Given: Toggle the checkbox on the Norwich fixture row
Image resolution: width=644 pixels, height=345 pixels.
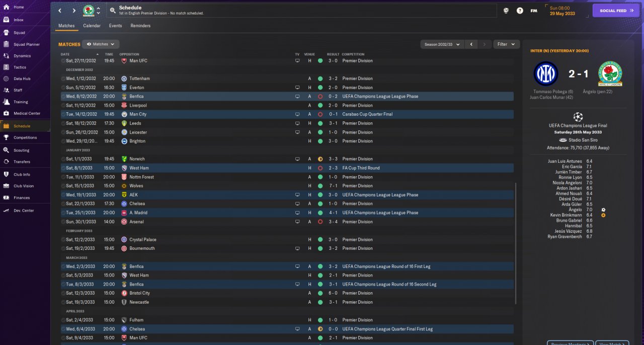Looking at the screenshot, I should click(x=63, y=159).
